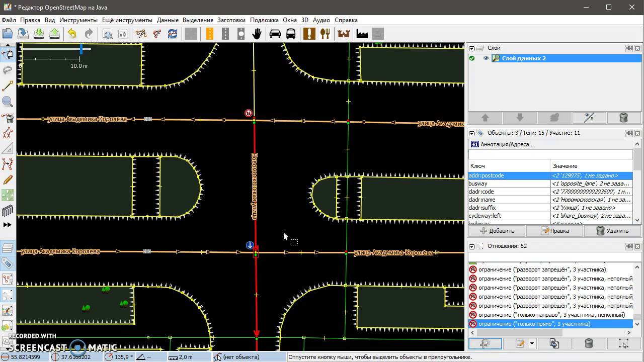
Task: Upload changes to OSM server
Action: click(54, 34)
